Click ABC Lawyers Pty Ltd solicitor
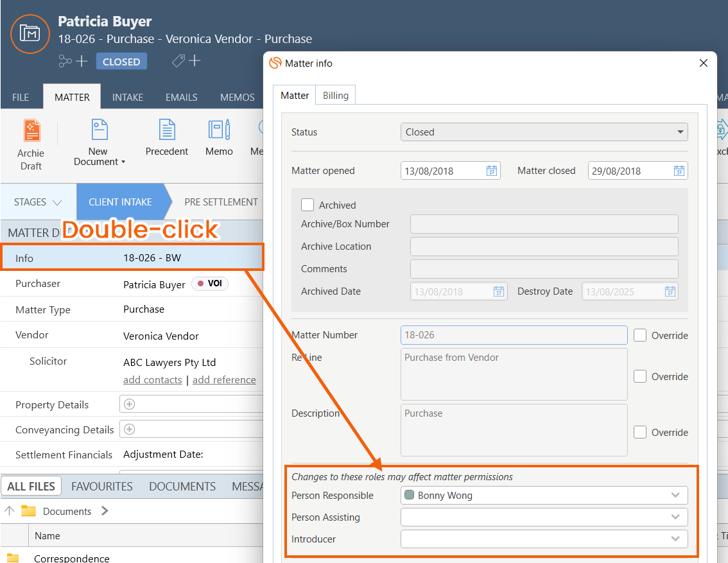Image resolution: width=728 pixels, height=563 pixels. click(169, 363)
